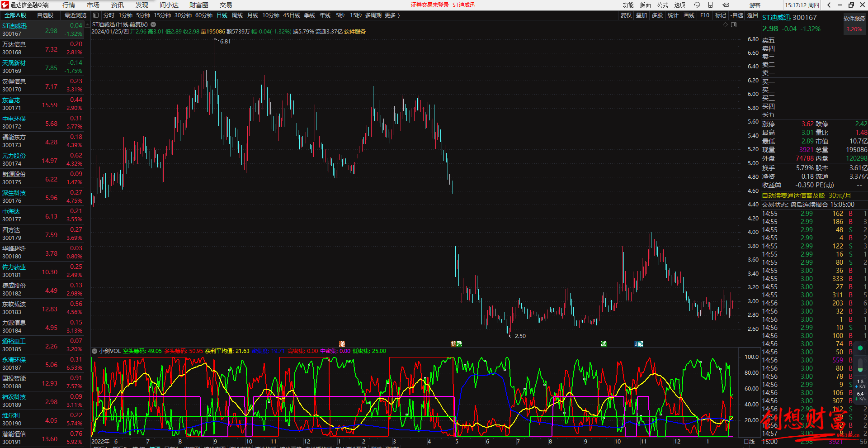Open the 公式 menu

tap(663, 5)
